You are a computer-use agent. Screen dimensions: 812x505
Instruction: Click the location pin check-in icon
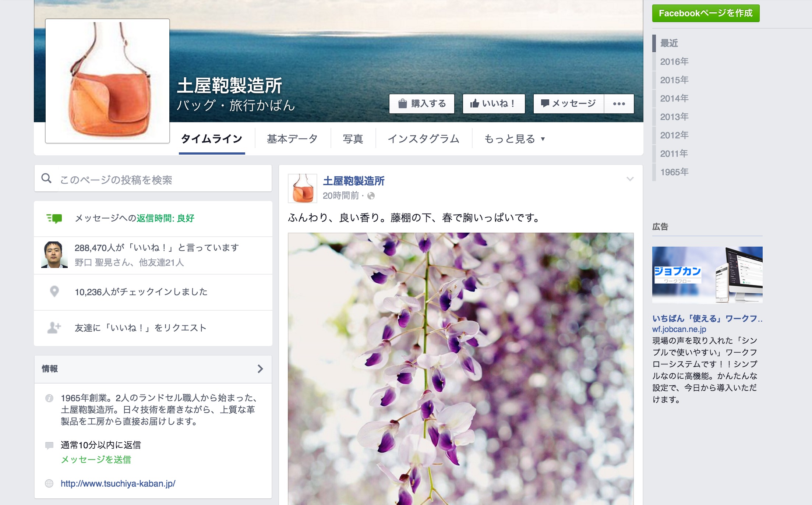pos(54,292)
